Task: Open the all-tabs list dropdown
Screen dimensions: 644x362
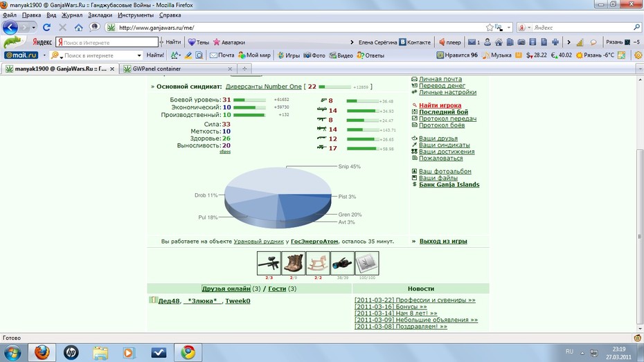Action: coord(640,69)
